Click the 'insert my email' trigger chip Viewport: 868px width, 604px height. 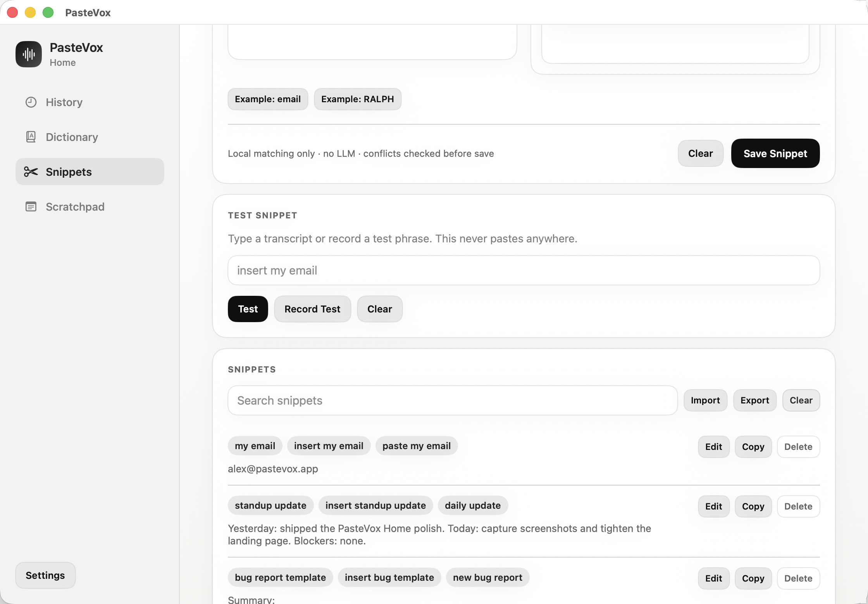(x=329, y=446)
